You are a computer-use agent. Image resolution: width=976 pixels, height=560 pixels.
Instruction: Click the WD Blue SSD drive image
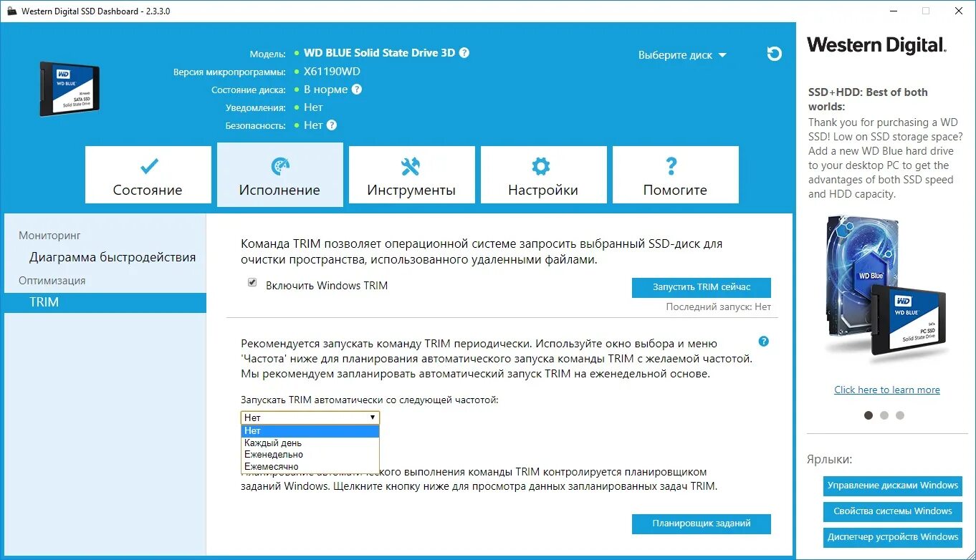point(70,88)
